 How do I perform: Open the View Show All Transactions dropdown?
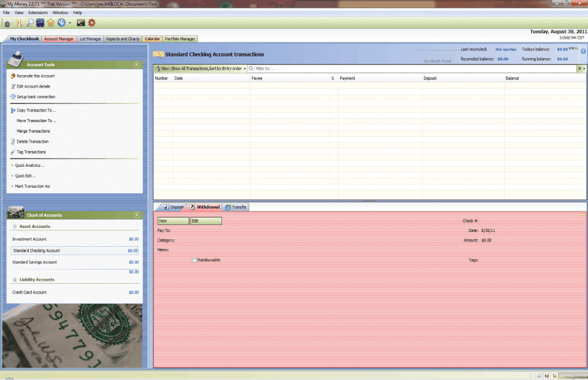point(200,69)
